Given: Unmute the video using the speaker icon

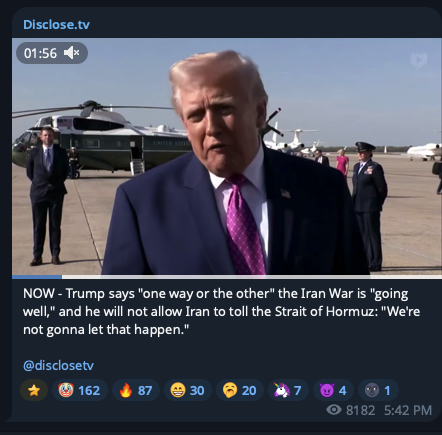Looking at the screenshot, I should tap(72, 53).
